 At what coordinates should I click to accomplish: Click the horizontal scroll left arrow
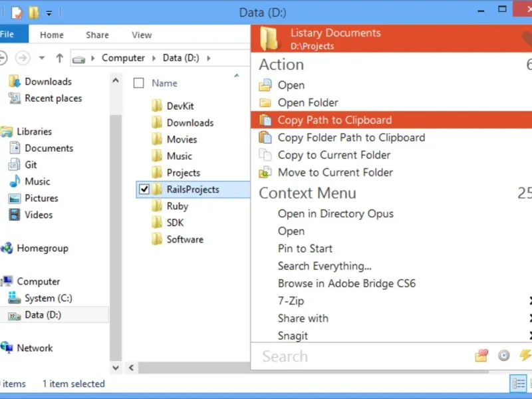tap(131, 368)
